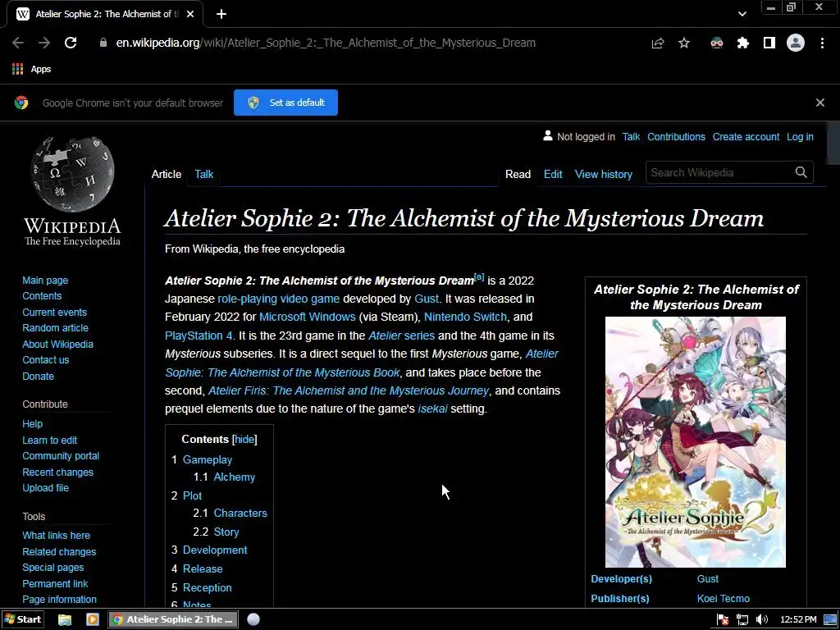Open the Permanent link tool

[55, 584]
